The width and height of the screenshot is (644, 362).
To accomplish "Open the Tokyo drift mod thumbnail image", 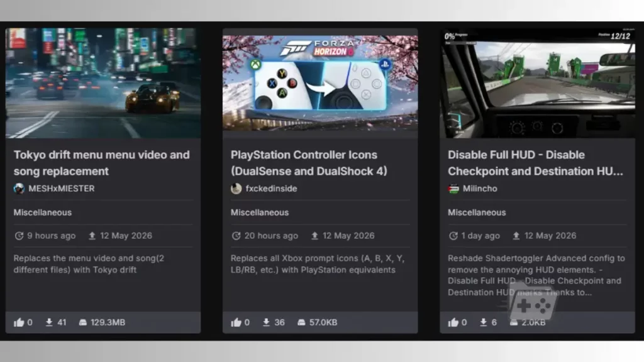I will coord(103,83).
